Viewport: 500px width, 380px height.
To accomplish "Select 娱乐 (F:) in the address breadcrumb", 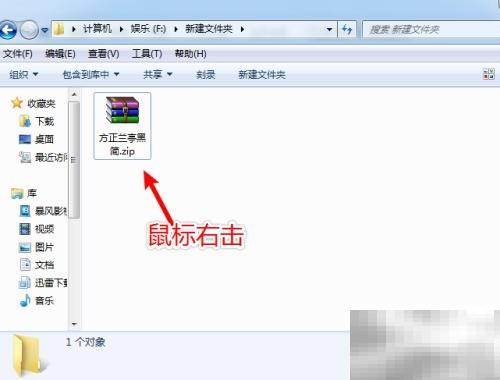I will click(148, 29).
